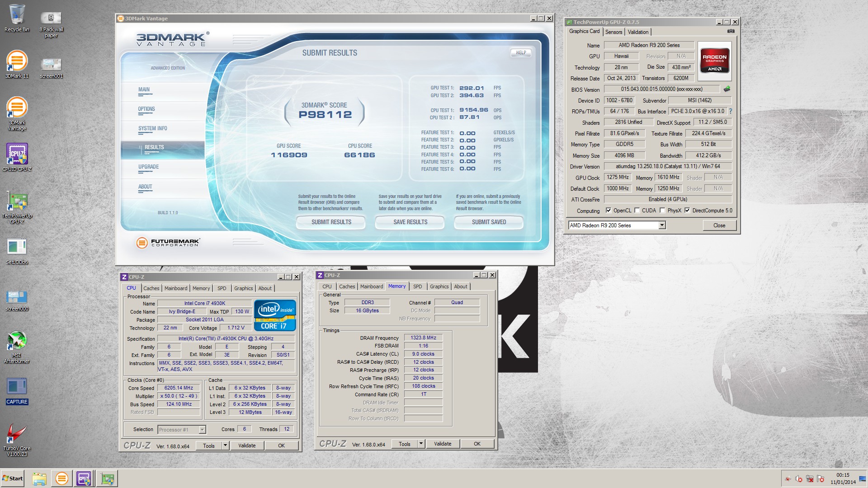Screen dimensions: 868x488
Task: Click the Close button in GPU-Z
Action: 719,225
